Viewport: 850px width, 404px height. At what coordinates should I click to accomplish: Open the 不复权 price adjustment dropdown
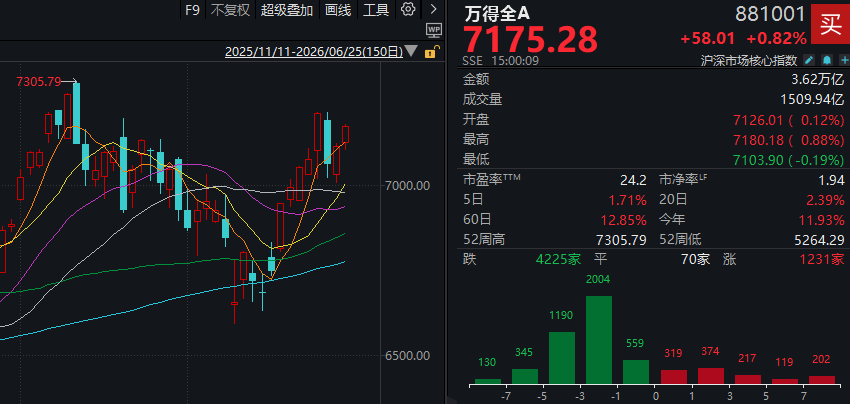tap(230, 10)
